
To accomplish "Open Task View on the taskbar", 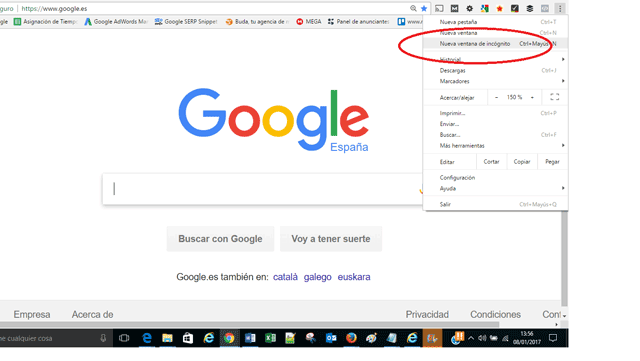I will pos(124,338).
